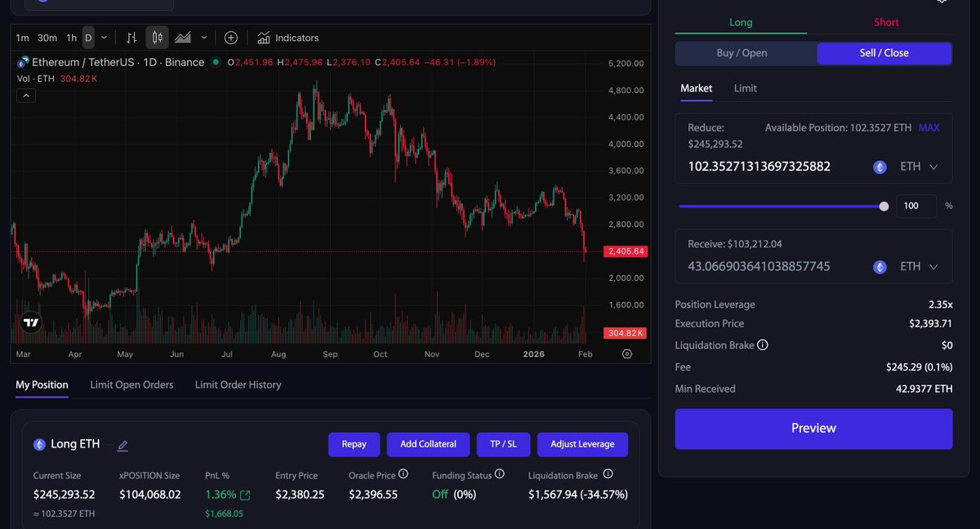Click the Min Received value 42.9377 ETH

coord(924,389)
